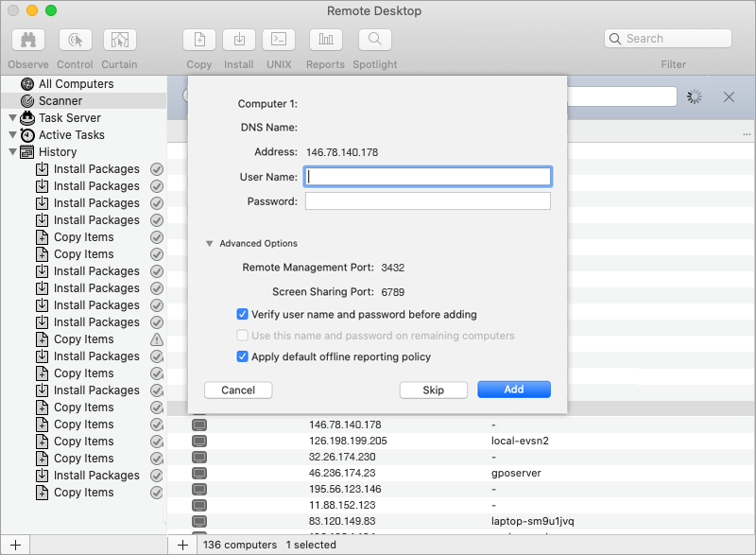The width and height of the screenshot is (756, 555).
Task: Click the Skip button
Action: pos(433,390)
